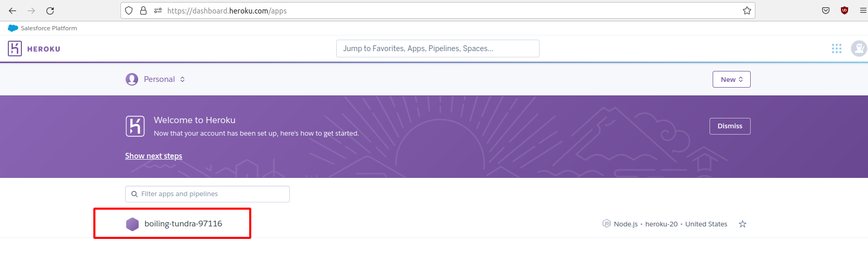Open the app switcher grid icon
Screen dimensions: 868x253
click(836, 49)
